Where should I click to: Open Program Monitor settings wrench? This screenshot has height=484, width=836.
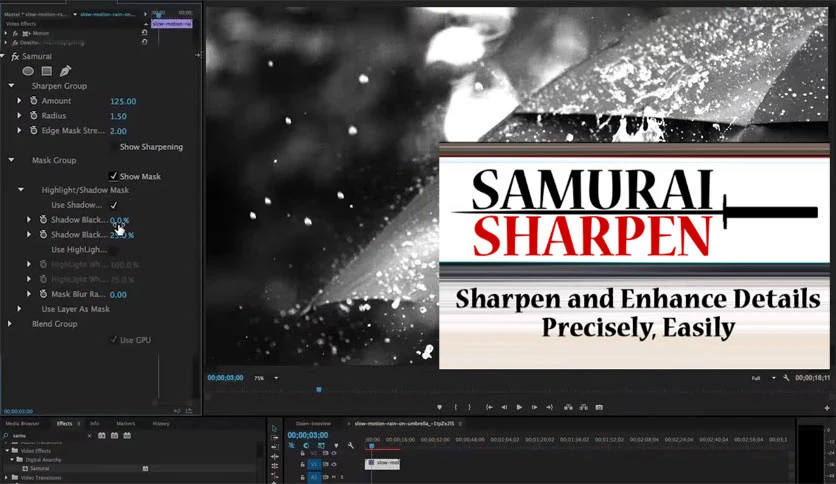[x=786, y=378]
